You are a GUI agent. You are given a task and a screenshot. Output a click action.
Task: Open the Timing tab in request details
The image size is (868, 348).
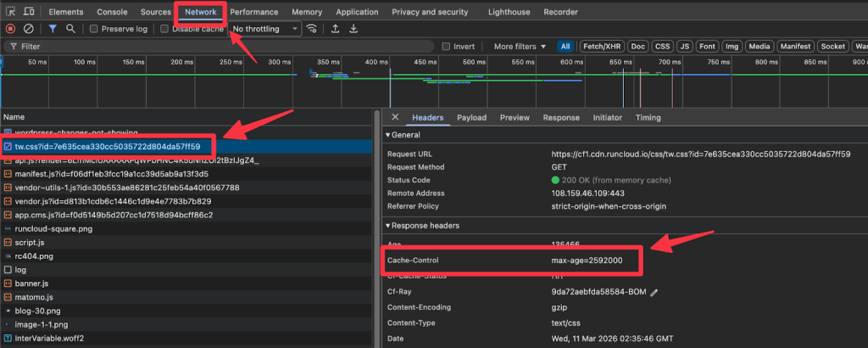tap(648, 118)
